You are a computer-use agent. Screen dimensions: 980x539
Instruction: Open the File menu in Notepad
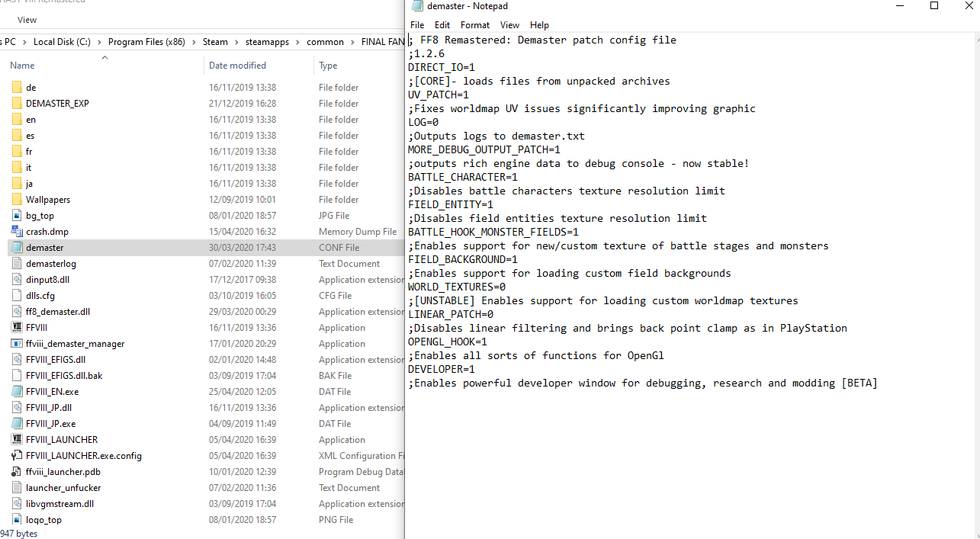click(417, 25)
